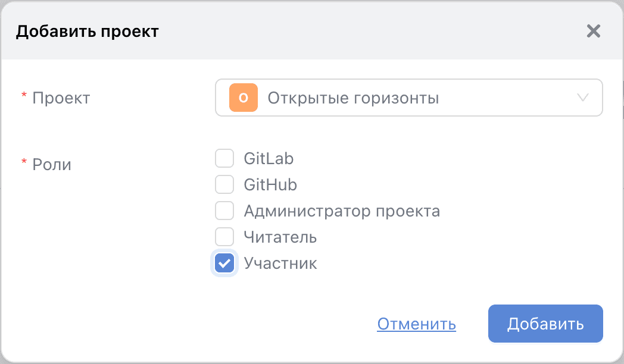Check the Администратор проекта checkbox box
Screen dimensions: 624x364
click(x=224, y=211)
